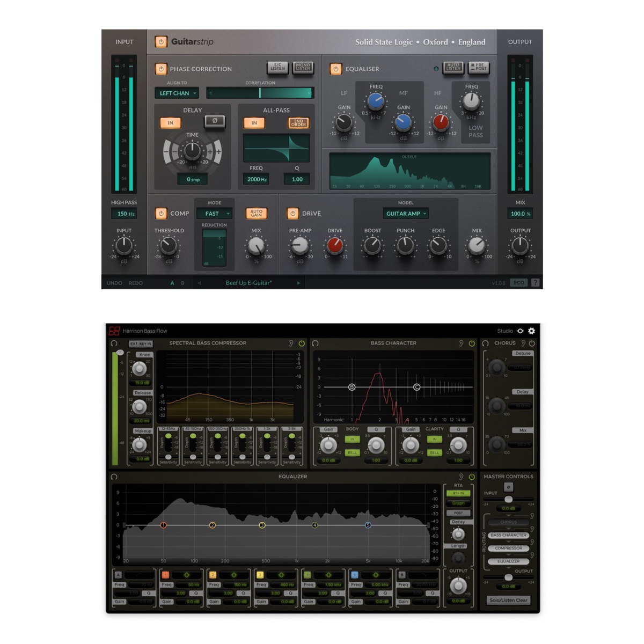Open Comp Mode FAST dropdown
The image size is (644, 644).
(x=214, y=214)
